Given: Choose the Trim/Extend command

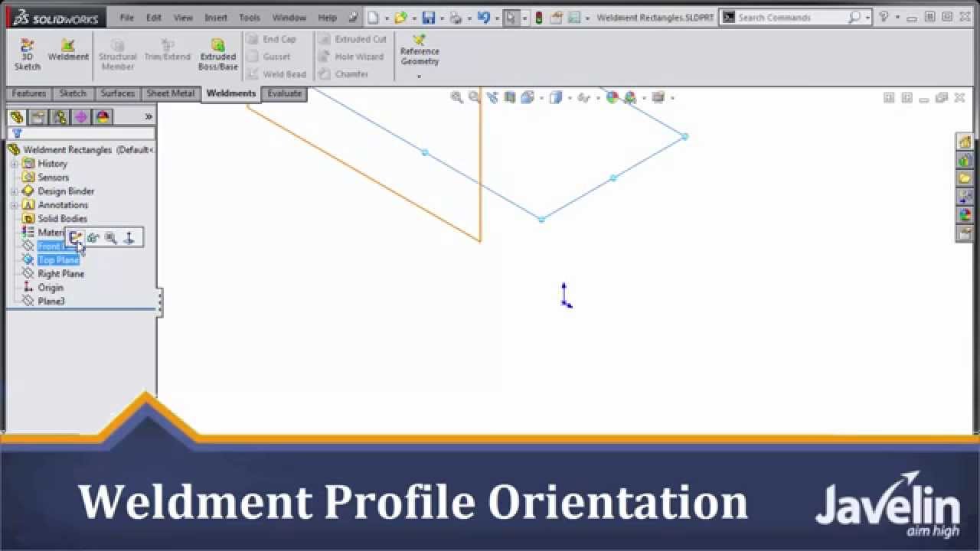Looking at the screenshot, I should [167, 51].
